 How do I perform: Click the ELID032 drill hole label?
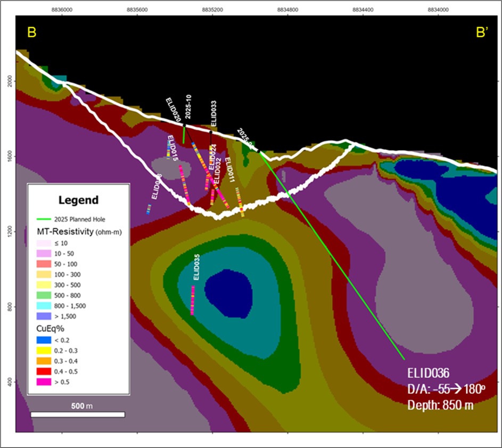click(x=217, y=171)
